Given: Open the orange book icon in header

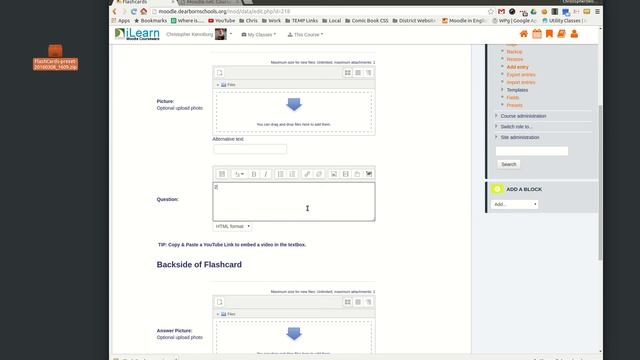Looking at the screenshot, I should coord(562,34).
